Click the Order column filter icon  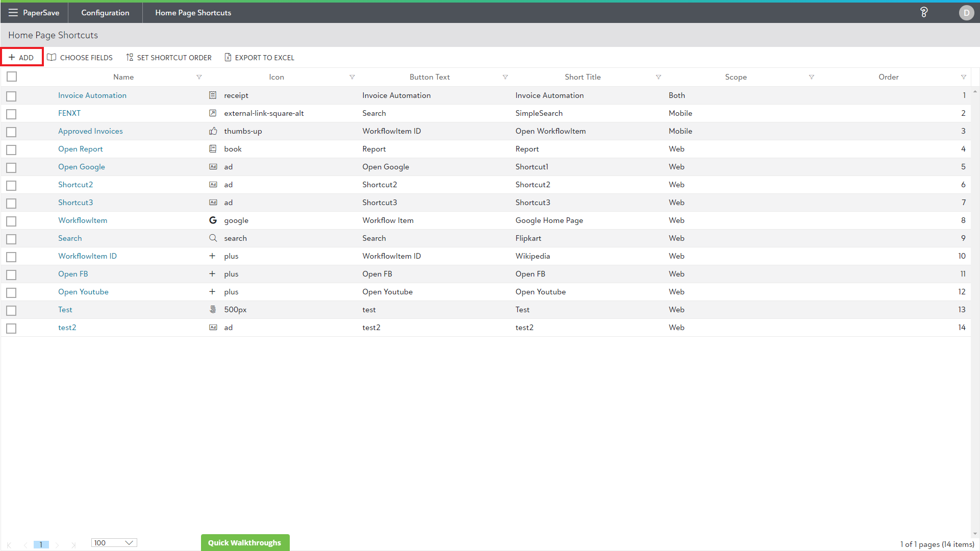963,77
